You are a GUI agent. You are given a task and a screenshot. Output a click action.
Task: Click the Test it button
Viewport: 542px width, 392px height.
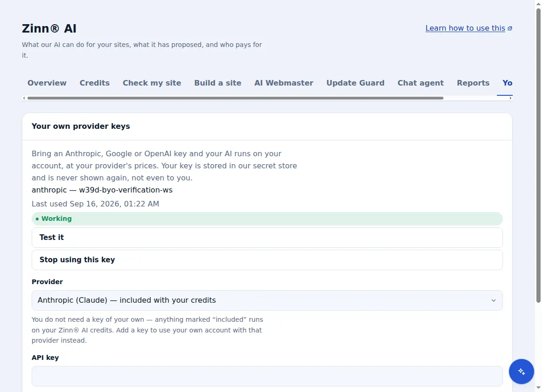tap(267, 238)
